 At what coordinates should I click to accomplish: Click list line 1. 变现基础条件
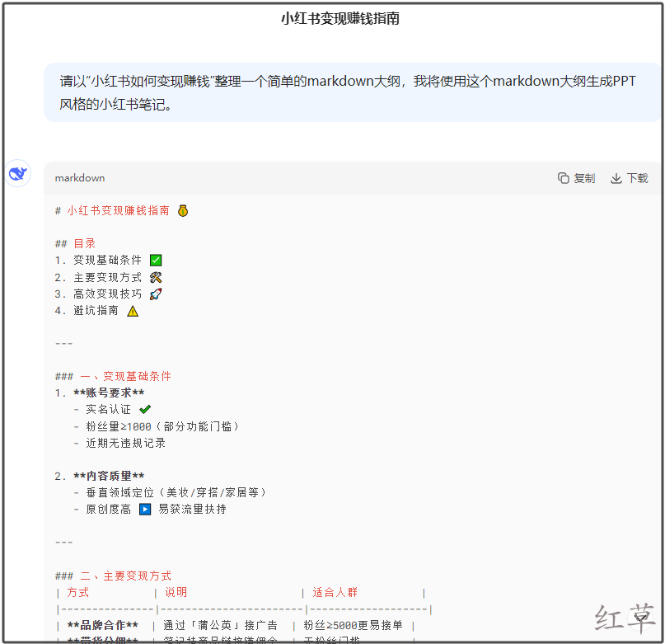[98, 260]
